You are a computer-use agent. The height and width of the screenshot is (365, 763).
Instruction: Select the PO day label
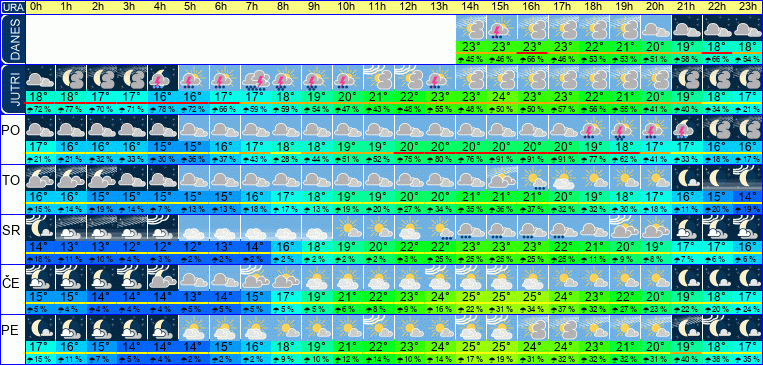coord(10,130)
